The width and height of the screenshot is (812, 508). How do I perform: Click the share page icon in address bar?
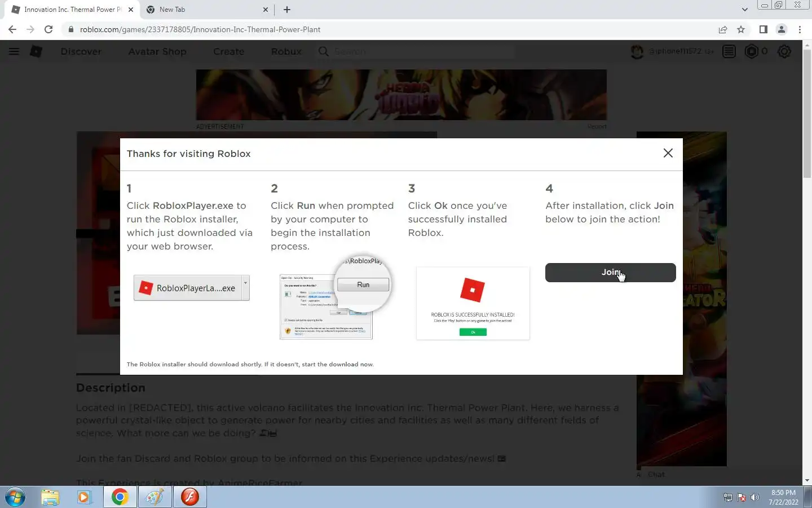tap(723, 29)
